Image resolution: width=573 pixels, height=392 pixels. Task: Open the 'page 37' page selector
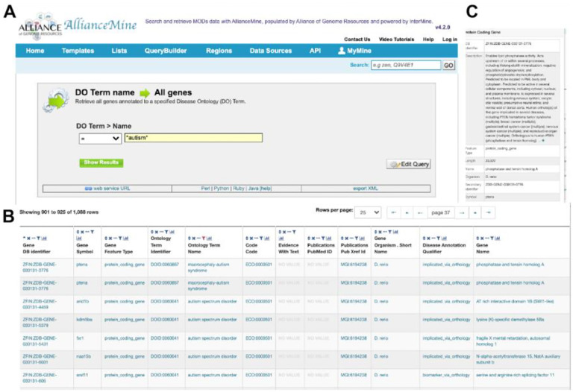point(441,213)
